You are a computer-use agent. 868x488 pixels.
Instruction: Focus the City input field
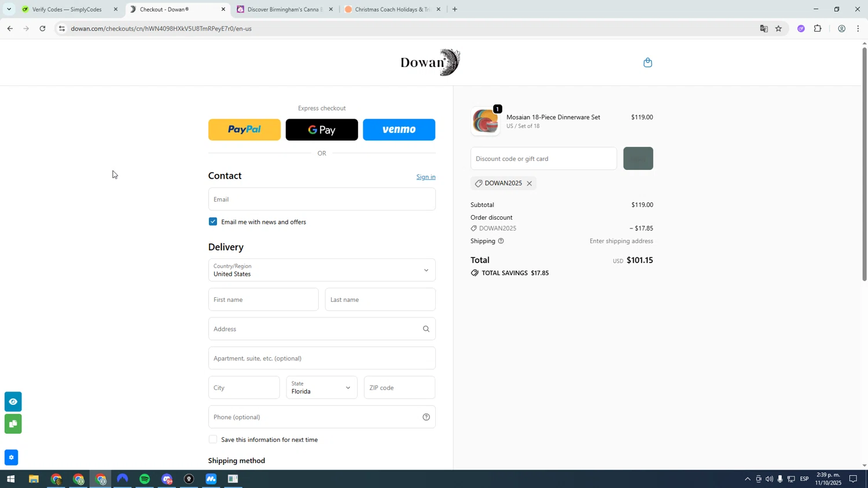tap(244, 387)
